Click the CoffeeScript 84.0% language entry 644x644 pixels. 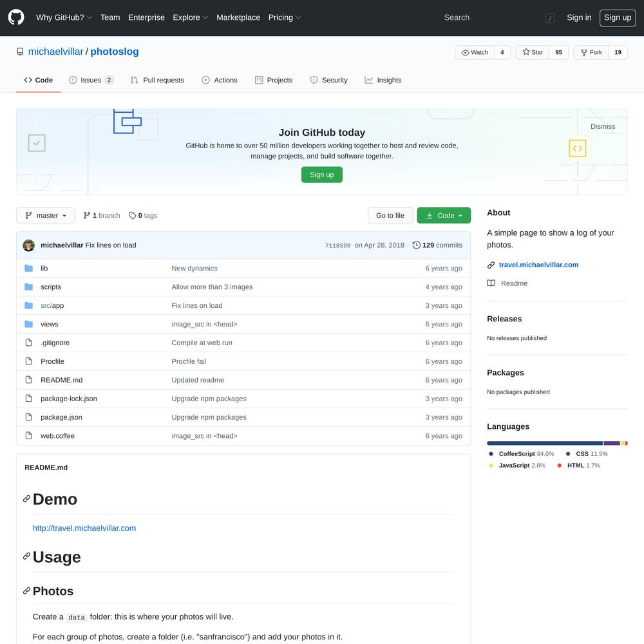click(522, 454)
